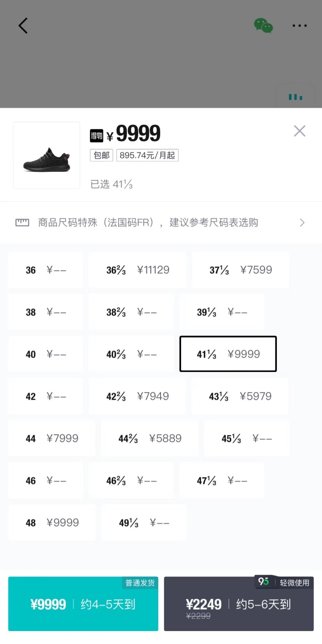
Task: Deselect the highlighted size 41⅓
Action: (228, 354)
